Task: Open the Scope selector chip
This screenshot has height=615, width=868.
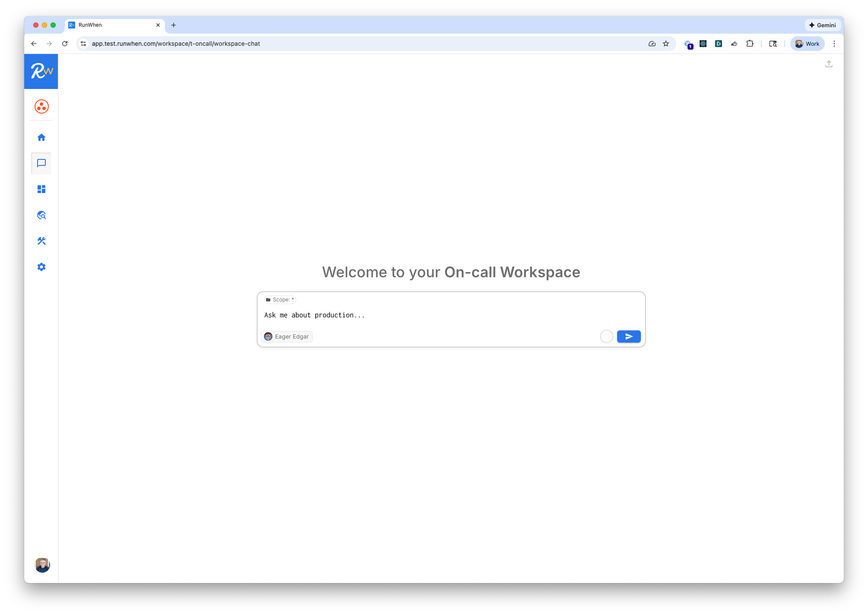Action: coord(280,300)
